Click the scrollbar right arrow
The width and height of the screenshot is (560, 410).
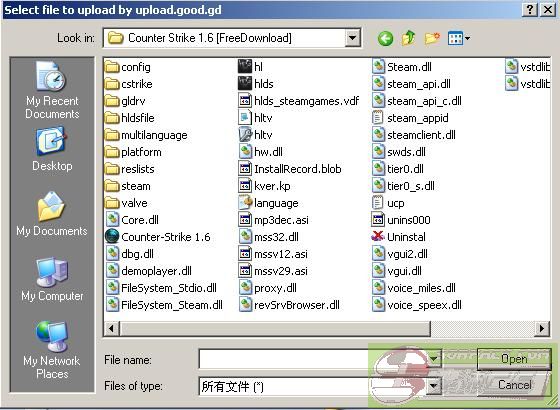pos(542,328)
